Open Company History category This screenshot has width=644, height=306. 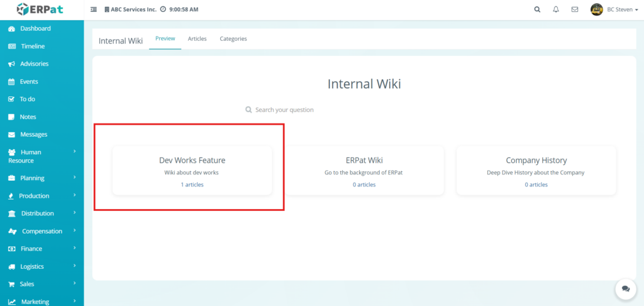pyautogui.click(x=536, y=171)
